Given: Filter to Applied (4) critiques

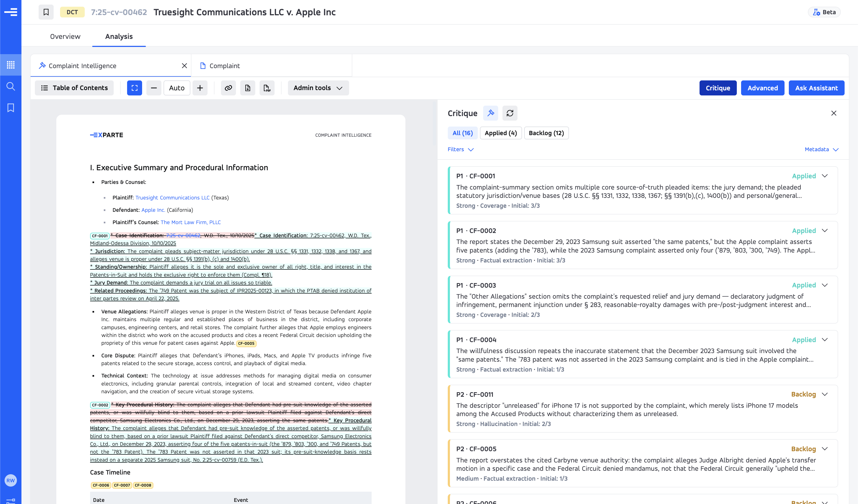Looking at the screenshot, I should [x=501, y=133].
